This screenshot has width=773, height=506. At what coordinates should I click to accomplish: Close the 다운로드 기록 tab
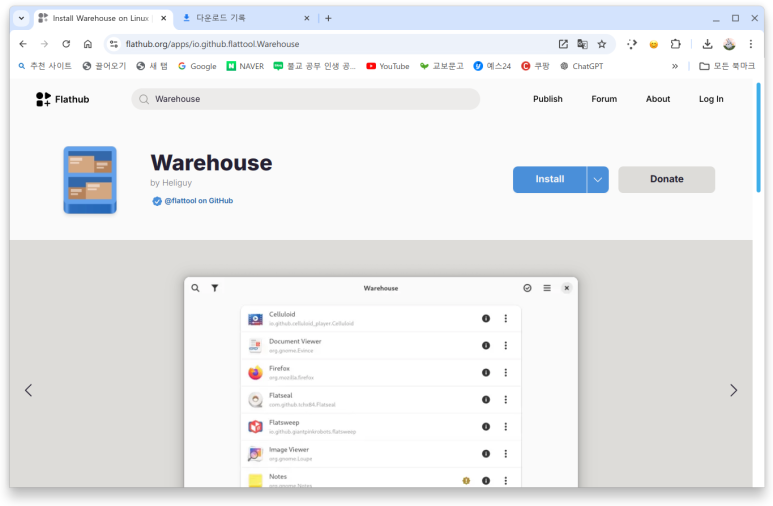[x=307, y=18]
